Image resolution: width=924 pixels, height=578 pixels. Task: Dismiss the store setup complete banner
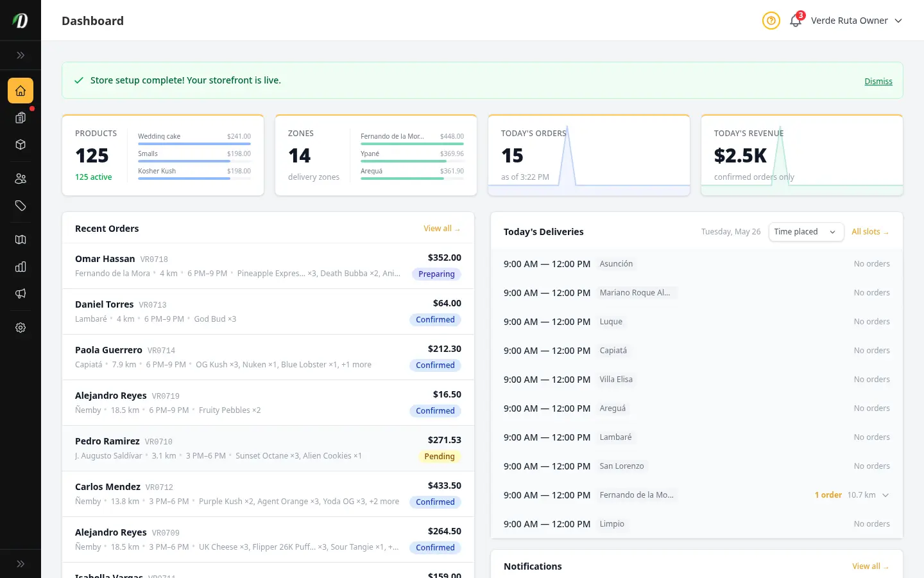(878, 81)
